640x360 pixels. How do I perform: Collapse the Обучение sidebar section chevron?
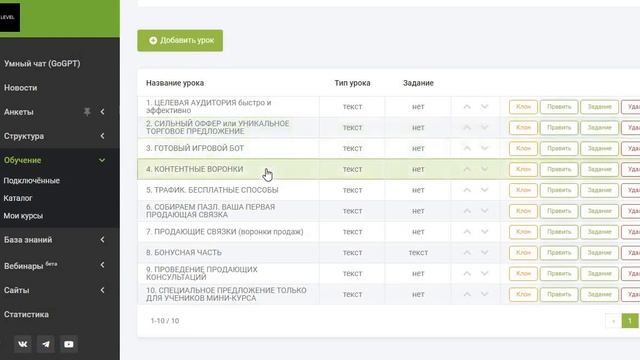[x=102, y=160]
